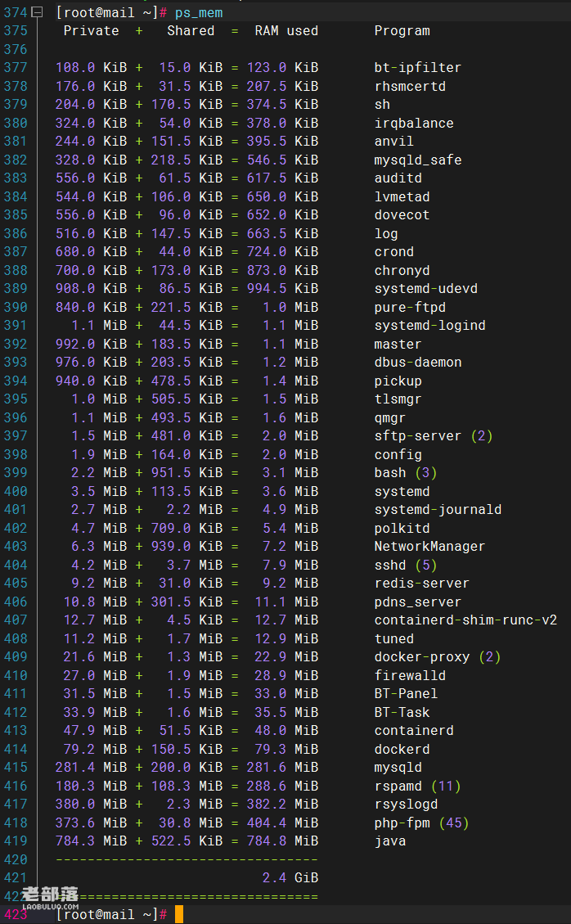Click the qmgr program name
Viewport: 571px width, 924px height.
(390, 417)
